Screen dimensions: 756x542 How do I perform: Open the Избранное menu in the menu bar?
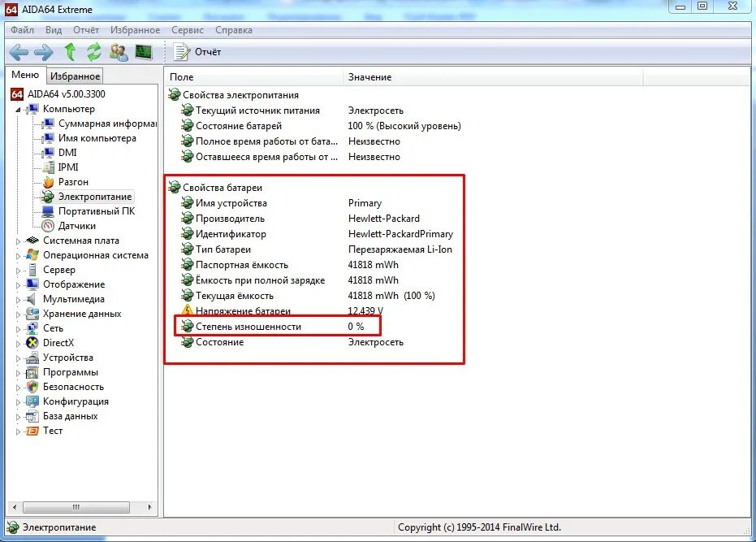tap(135, 30)
